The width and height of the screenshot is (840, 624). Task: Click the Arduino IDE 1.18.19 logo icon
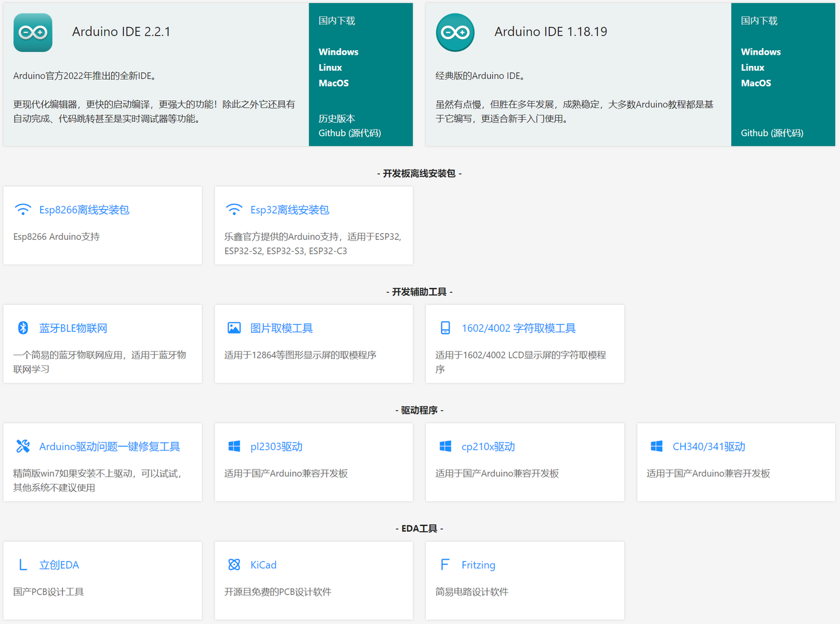[455, 33]
